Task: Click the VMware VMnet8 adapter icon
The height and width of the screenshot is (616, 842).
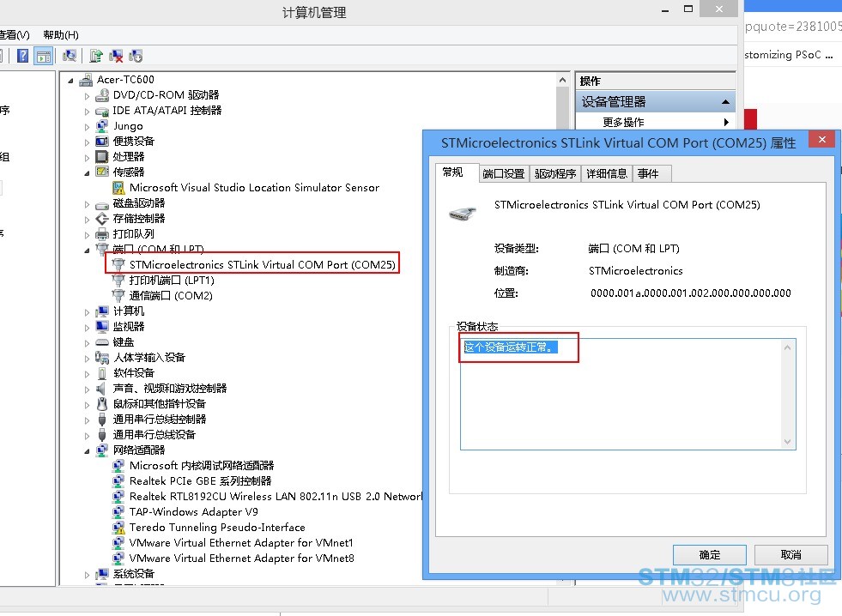Action: 118,559
